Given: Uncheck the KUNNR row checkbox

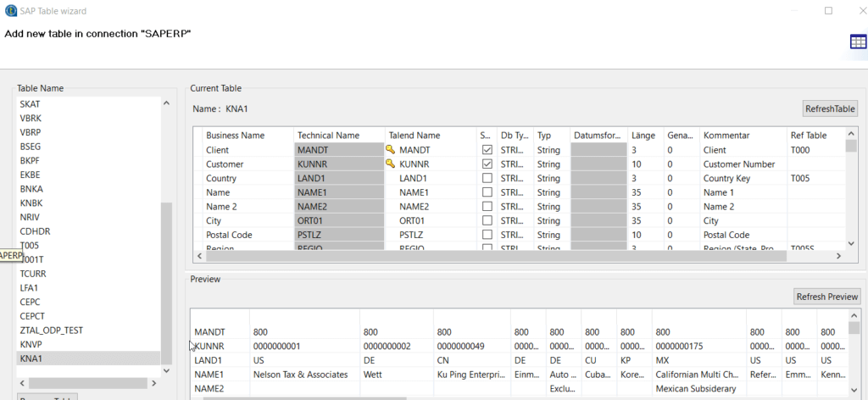Looking at the screenshot, I should coord(487,164).
